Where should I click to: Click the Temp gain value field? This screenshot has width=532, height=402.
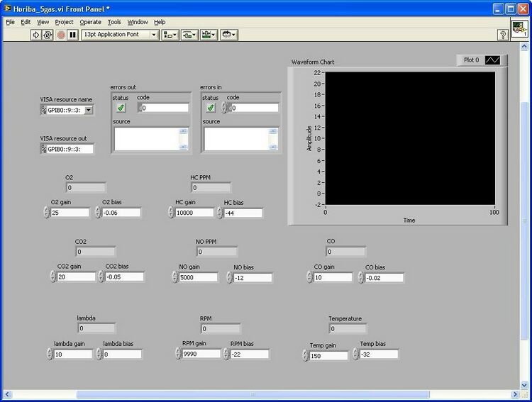pos(328,356)
